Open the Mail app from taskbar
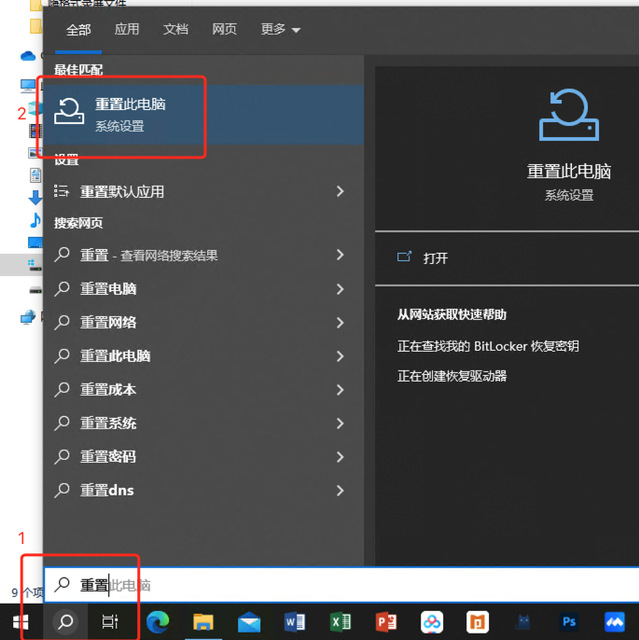Image resolution: width=639 pixels, height=640 pixels. [249, 622]
